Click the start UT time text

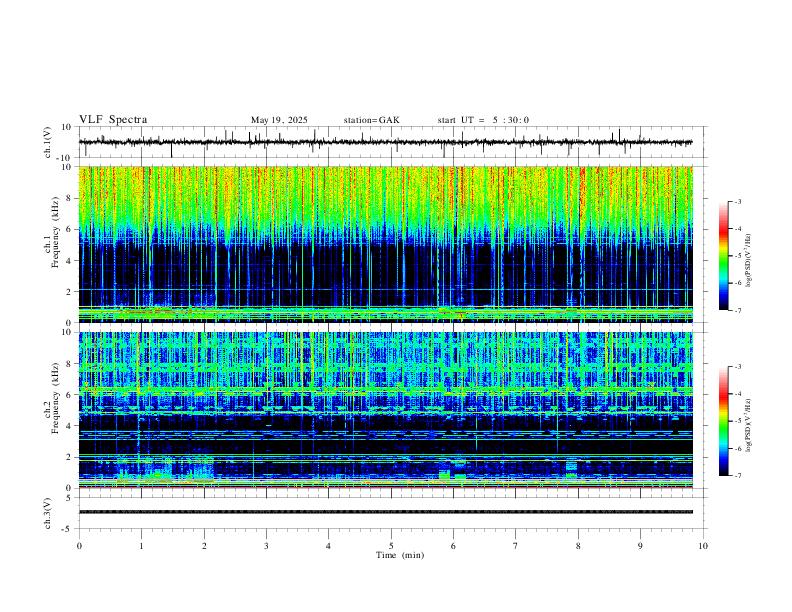point(483,120)
